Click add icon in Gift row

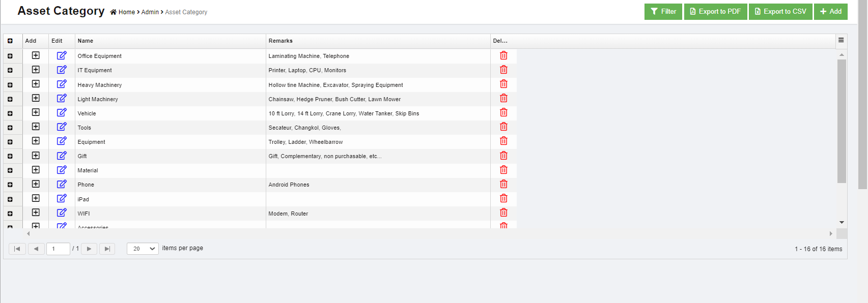pos(36,156)
